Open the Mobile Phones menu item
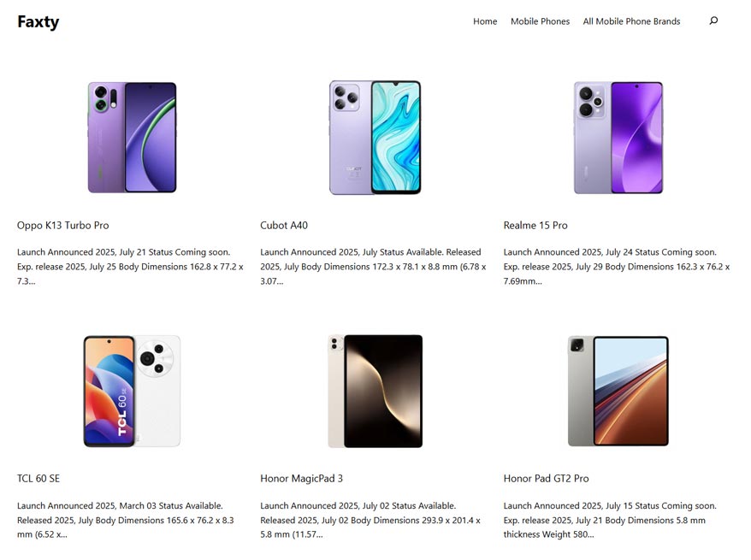 [x=540, y=21]
